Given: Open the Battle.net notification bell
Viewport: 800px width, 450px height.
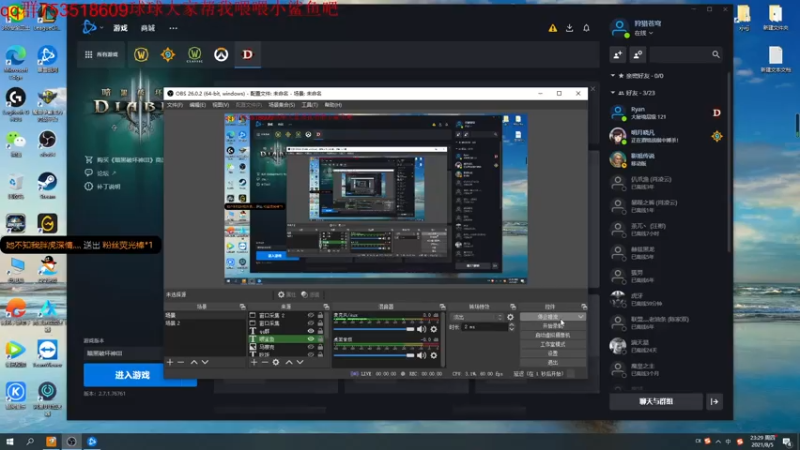Looking at the screenshot, I should click(586, 28).
